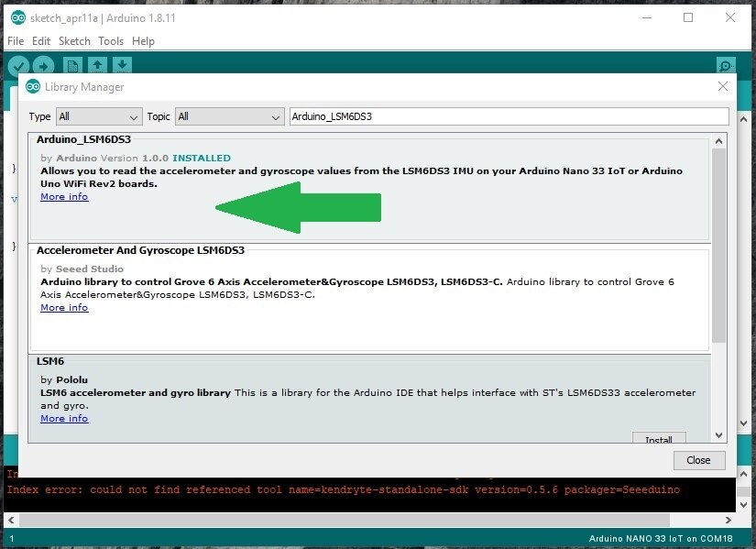
Task: Click the Arduino logo in Library Manager title
Action: (x=33, y=87)
